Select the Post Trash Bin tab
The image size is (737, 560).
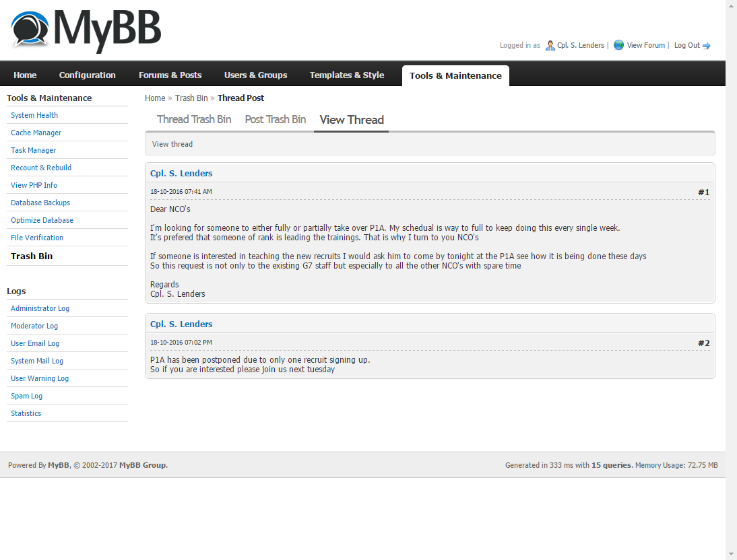[275, 120]
